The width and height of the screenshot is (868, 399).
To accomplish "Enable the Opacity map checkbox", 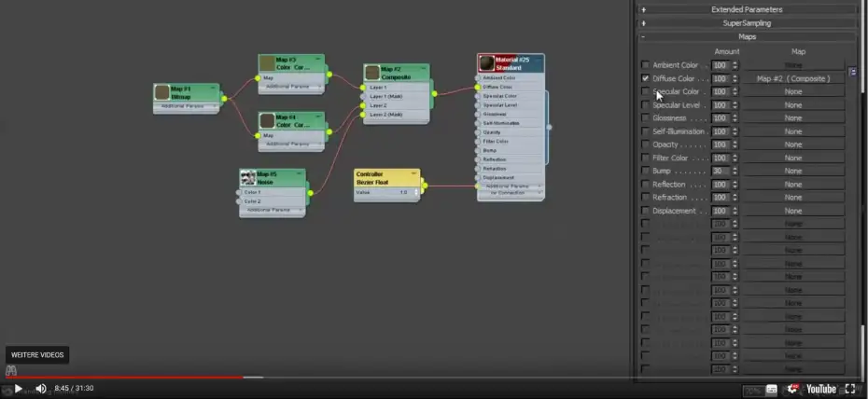I will pyautogui.click(x=645, y=144).
